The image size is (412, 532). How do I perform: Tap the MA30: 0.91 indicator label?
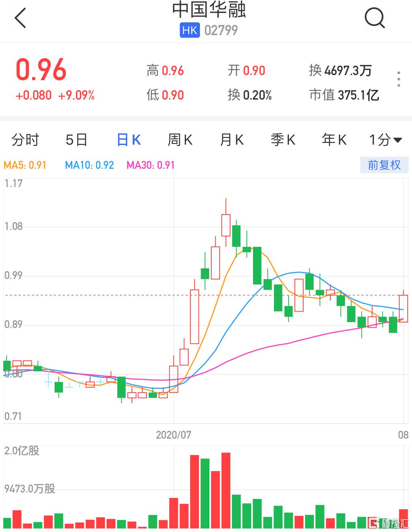point(151,165)
